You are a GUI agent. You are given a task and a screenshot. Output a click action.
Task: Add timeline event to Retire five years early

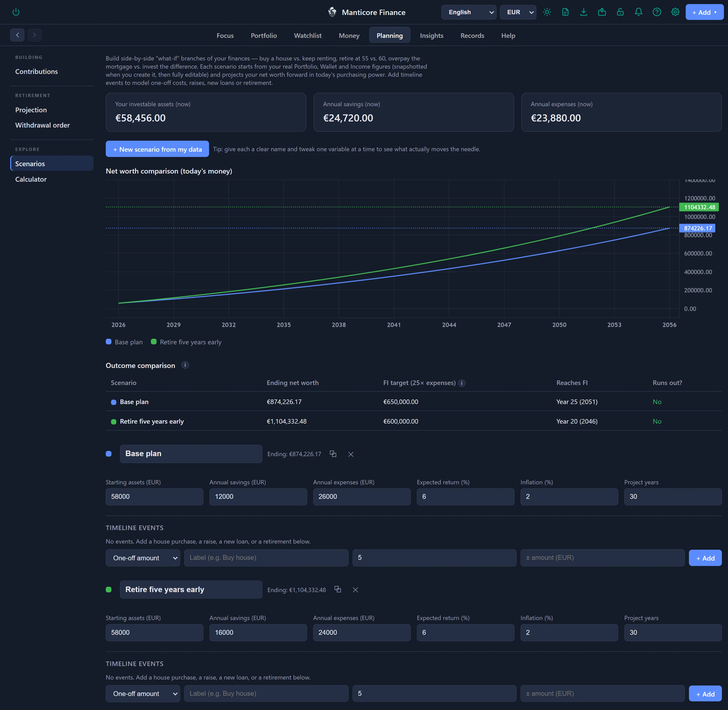(705, 694)
